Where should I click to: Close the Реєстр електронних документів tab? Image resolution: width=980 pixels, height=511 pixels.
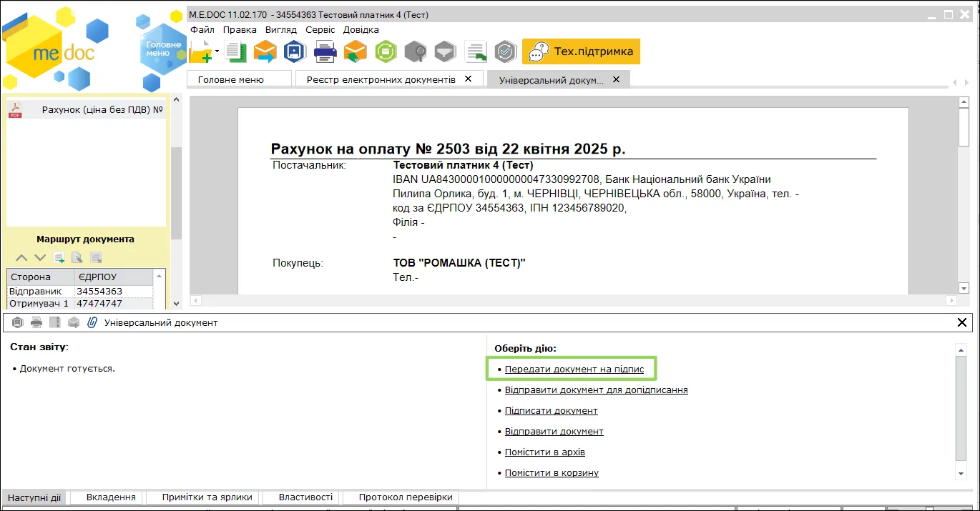tap(468, 79)
